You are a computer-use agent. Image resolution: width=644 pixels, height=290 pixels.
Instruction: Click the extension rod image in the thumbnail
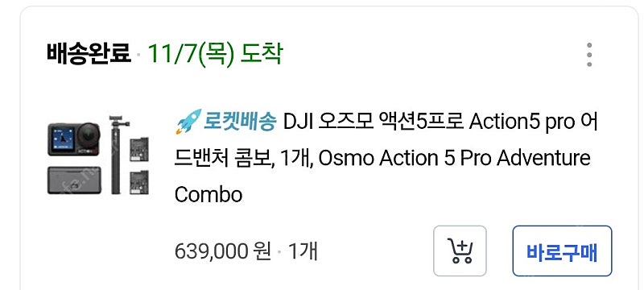pos(117,155)
